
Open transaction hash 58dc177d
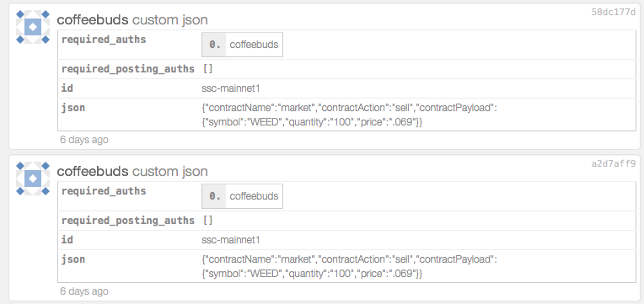point(613,12)
